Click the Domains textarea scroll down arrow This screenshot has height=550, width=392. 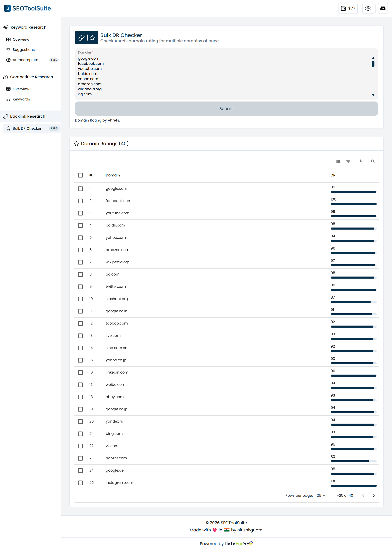click(x=373, y=95)
